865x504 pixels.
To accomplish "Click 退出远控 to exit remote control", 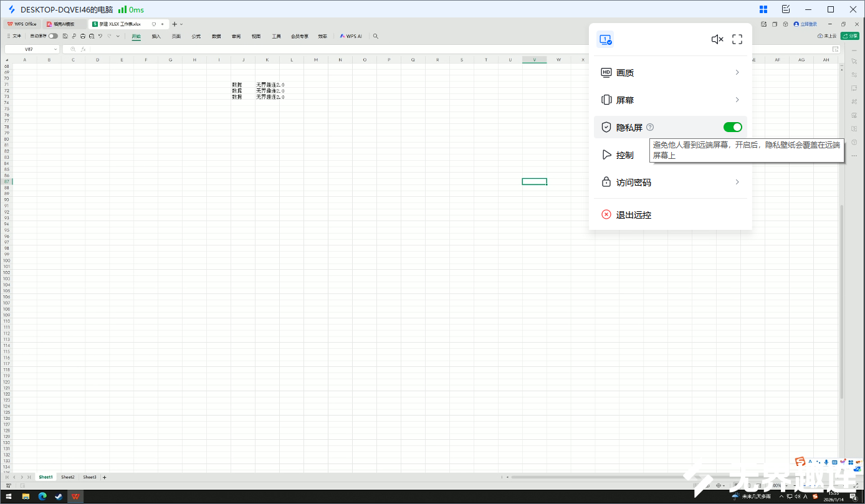I will (x=633, y=215).
